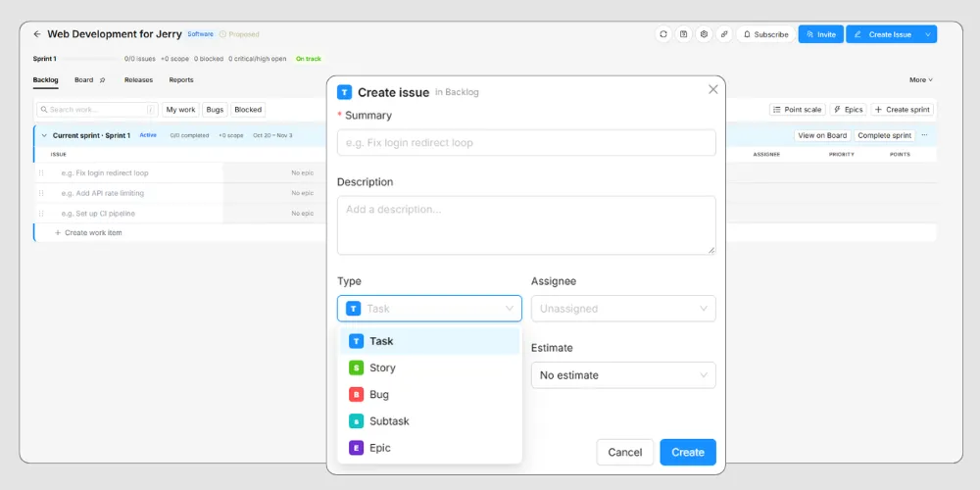Click the Invite button
Screen dimensions: 980x490
coord(820,34)
